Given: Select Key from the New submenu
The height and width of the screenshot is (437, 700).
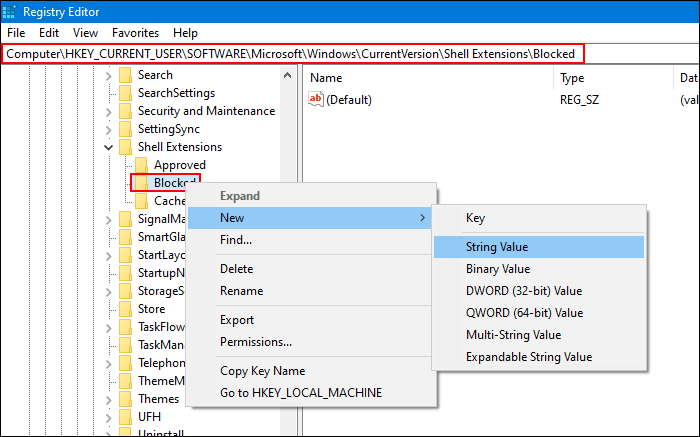Looking at the screenshot, I should pyautogui.click(x=539, y=218).
